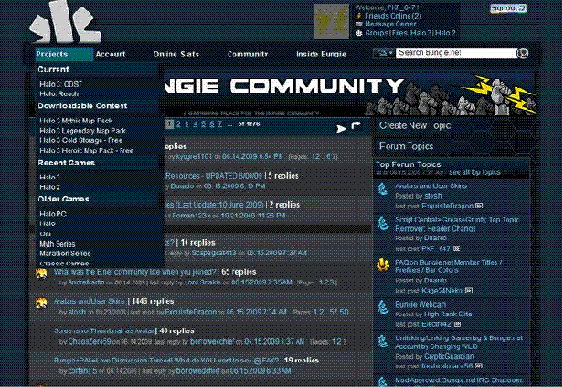Image resolution: width=562 pixels, height=387 pixels.
Task: Select Marathon Series in Projects menu
Action: 65,253
